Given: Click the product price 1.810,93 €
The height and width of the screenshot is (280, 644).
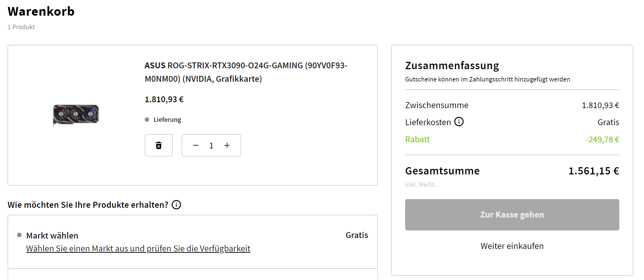Looking at the screenshot, I should click(164, 99).
